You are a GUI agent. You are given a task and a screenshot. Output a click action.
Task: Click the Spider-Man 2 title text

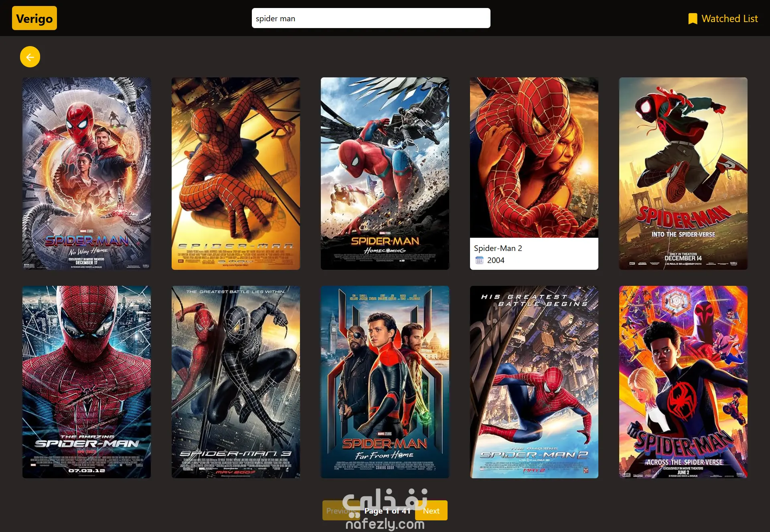coord(498,248)
